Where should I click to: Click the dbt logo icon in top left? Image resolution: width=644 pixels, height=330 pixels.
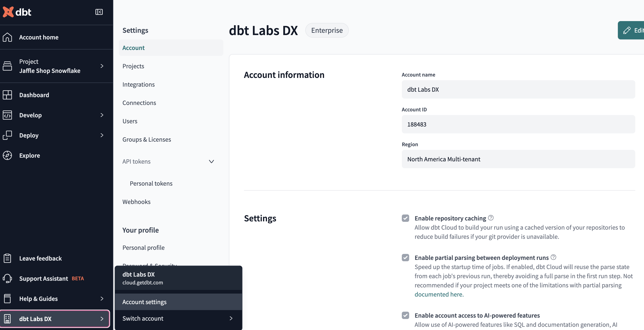8,11
